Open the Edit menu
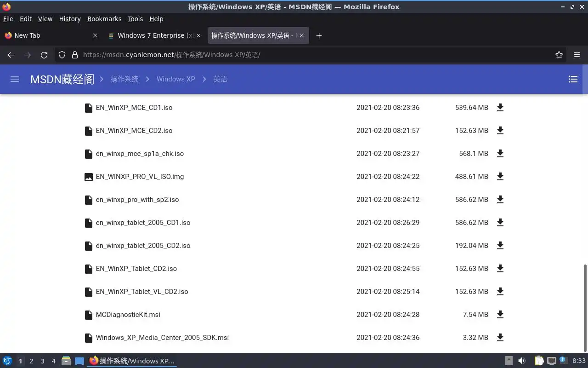Viewport: 588px width, 368px height. (26, 19)
